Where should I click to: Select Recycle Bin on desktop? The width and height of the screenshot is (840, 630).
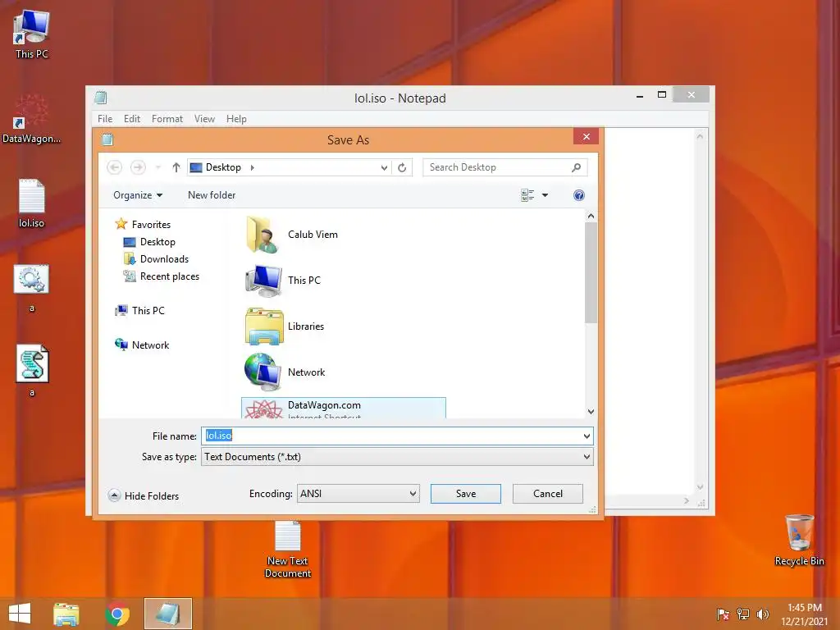click(x=799, y=540)
